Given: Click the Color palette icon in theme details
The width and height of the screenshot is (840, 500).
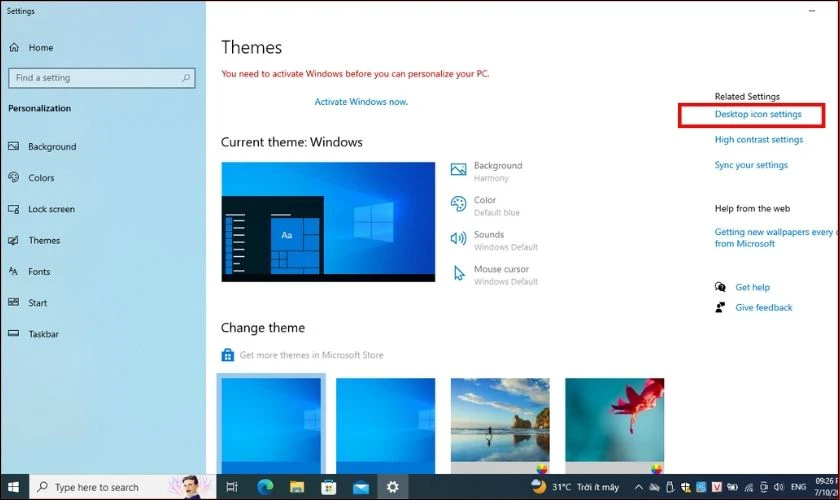Looking at the screenshot, I should [459, 204].
